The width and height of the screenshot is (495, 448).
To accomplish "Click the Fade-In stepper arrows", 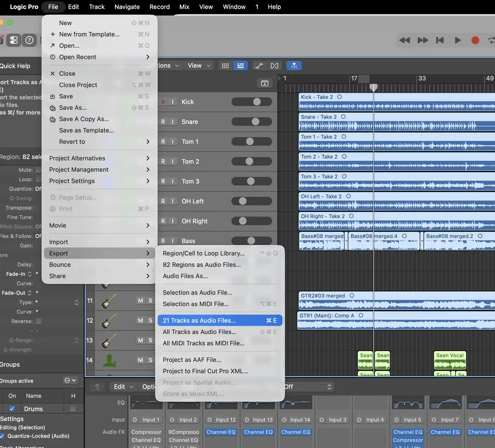I will (x=29, y=274).
